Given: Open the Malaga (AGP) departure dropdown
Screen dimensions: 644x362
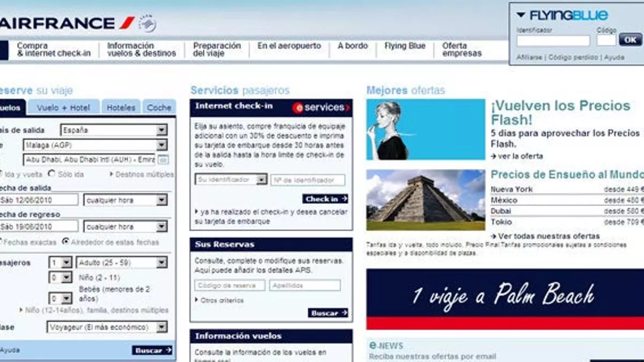Looking at the screenshot, I should click(162, 145).
